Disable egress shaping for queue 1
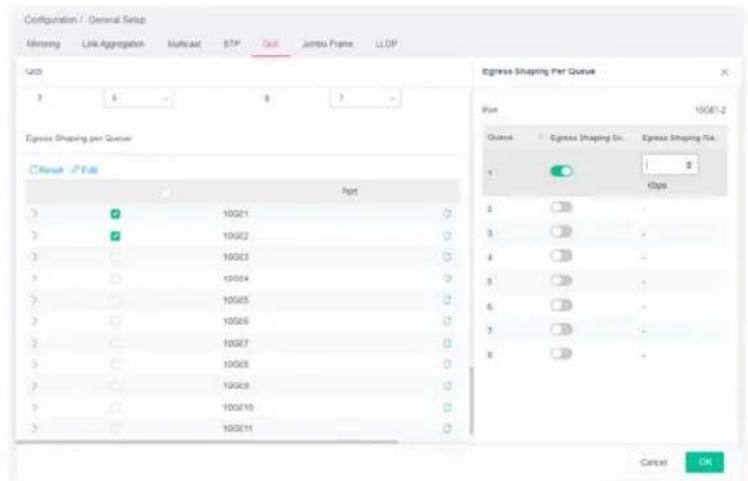 coord(561,171)
